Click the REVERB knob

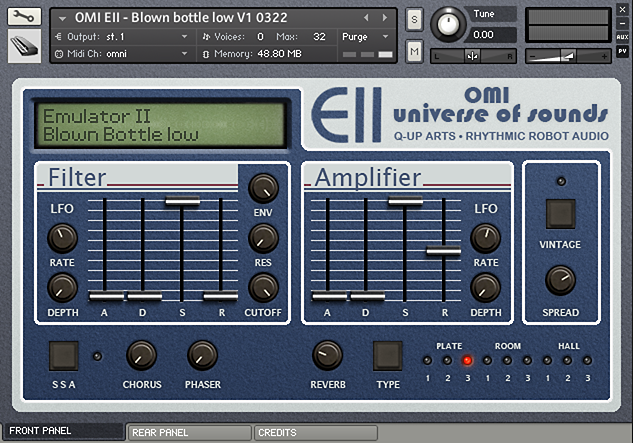(326, 354)
